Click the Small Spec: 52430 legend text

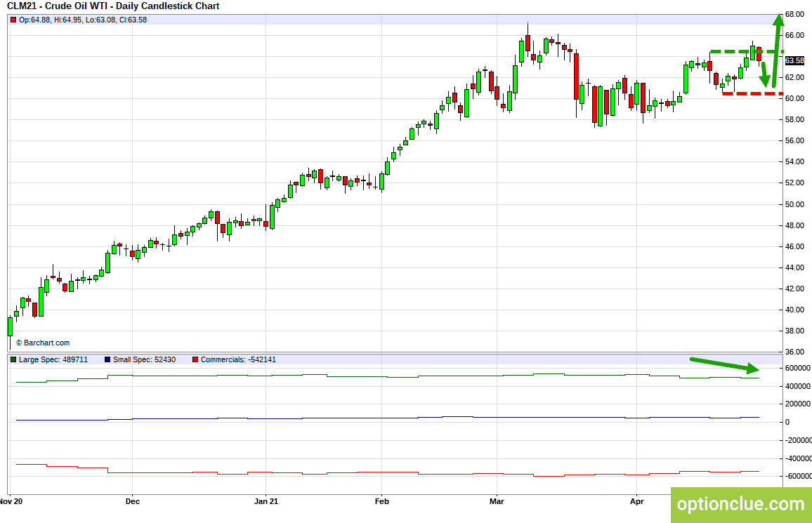145,359
